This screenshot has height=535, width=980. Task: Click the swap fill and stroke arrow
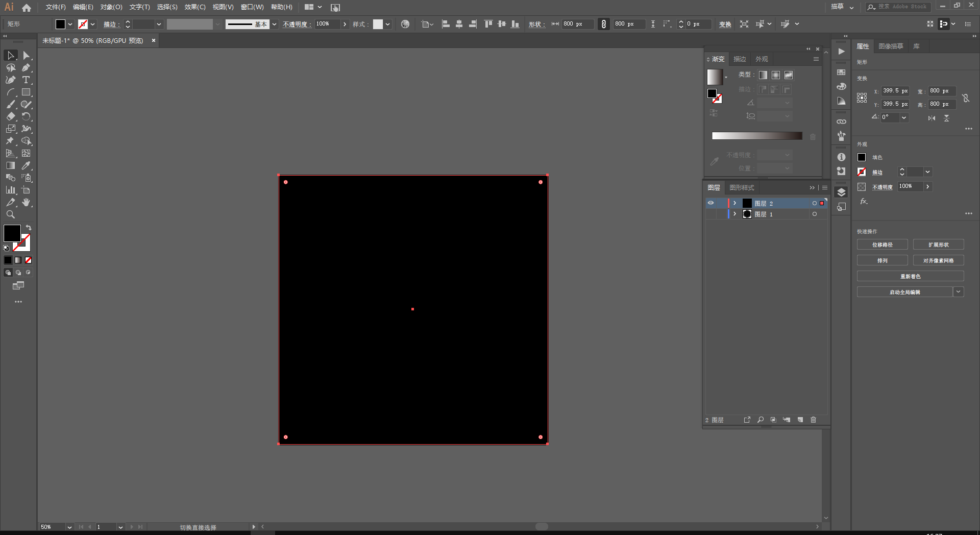(29, 228)
